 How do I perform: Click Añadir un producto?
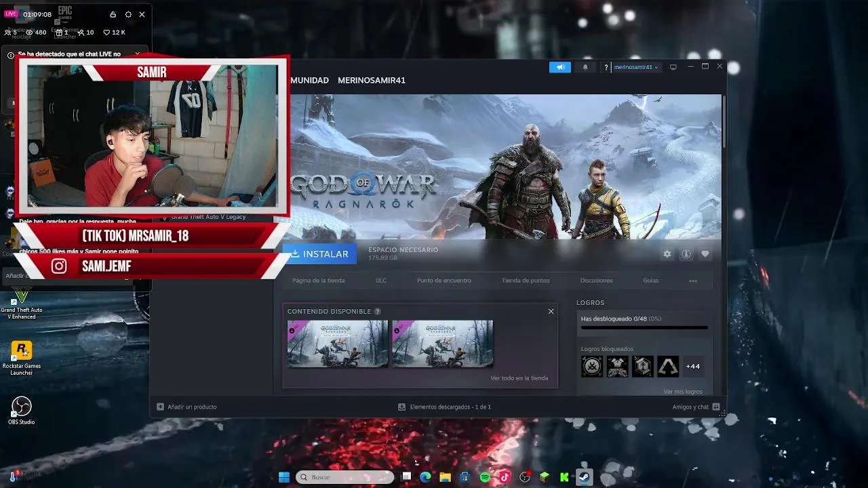coord(186,407)
